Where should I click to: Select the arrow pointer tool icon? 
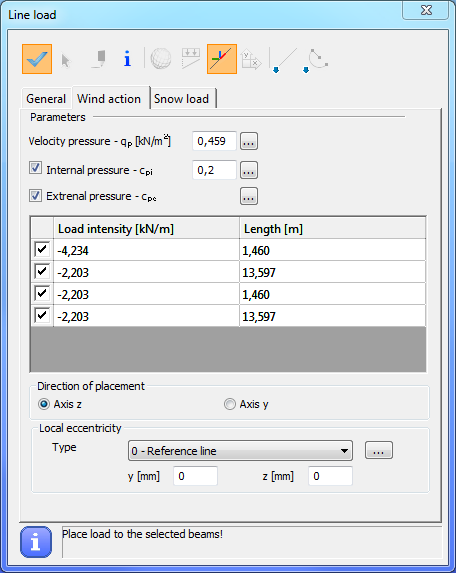66,61
